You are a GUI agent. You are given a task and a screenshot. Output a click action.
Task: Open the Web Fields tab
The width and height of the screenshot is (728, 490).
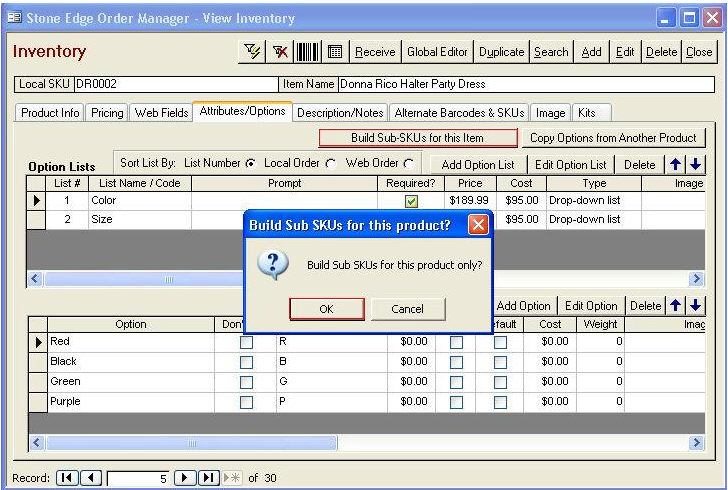coord(161,113)
